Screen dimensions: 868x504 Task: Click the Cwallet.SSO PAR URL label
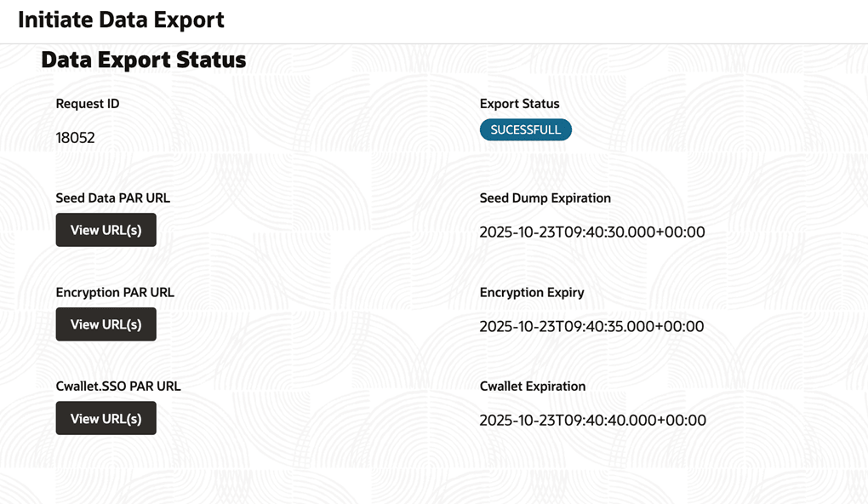coord(118,386)
